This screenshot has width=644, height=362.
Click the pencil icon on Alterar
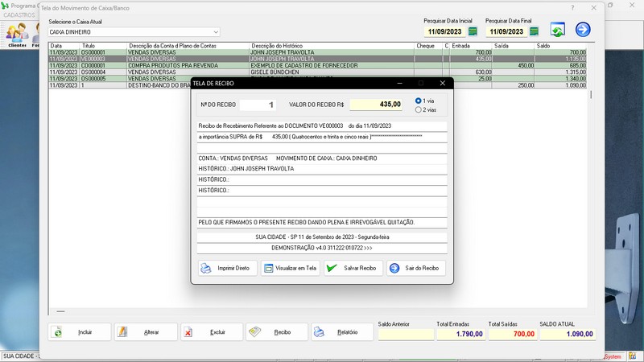click(122, 331)
